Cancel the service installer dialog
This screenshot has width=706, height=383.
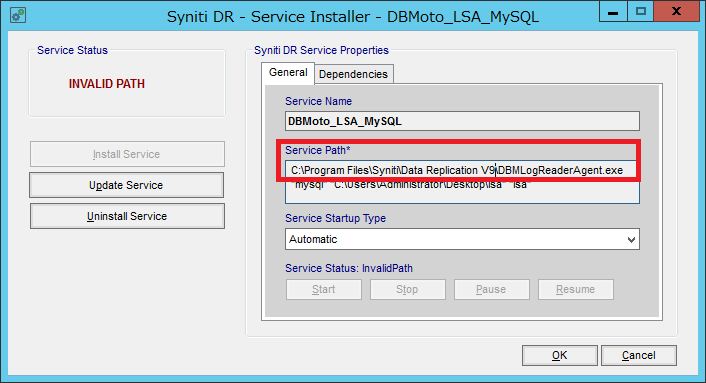coord(638,355)
